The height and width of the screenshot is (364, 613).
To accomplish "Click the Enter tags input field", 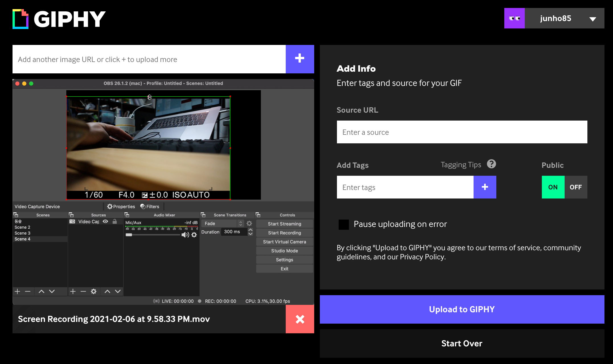I will coord(405,187).
